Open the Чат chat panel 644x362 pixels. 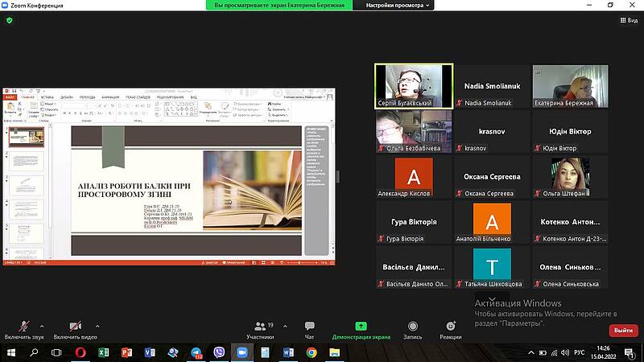click(x=309, y=329)
